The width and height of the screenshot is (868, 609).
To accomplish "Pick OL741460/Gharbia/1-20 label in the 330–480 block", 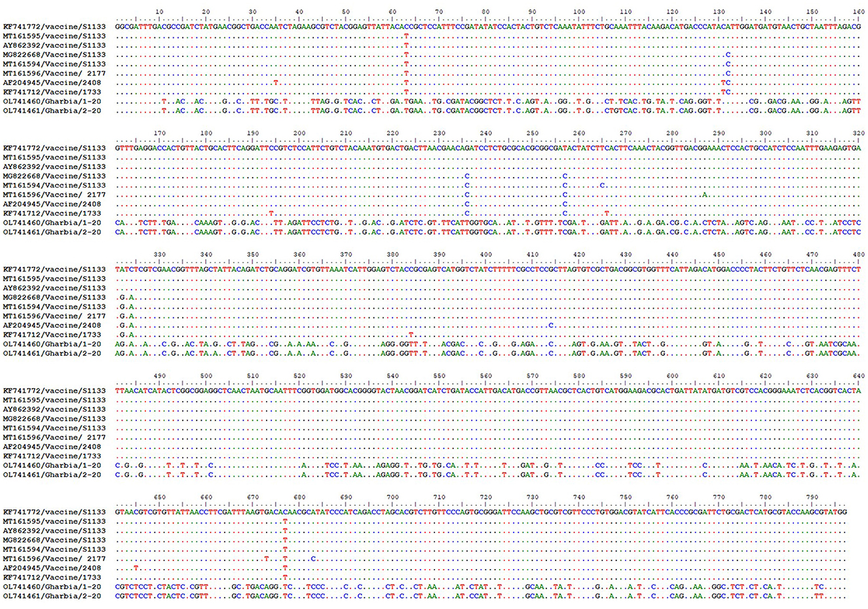I will coord(52,344).
